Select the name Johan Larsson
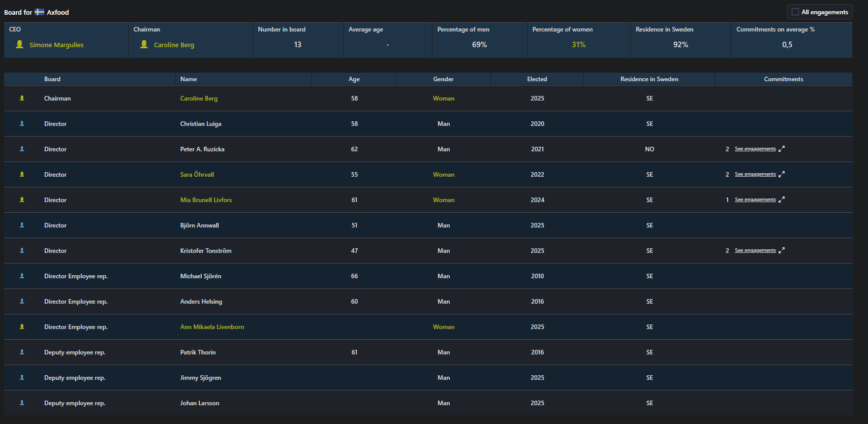This screenshot has width=868, height=424. coord(200,403)
